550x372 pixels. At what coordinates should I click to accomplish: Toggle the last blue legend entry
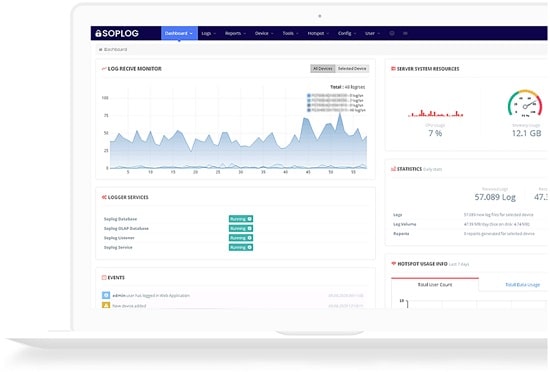coord(336,110)
